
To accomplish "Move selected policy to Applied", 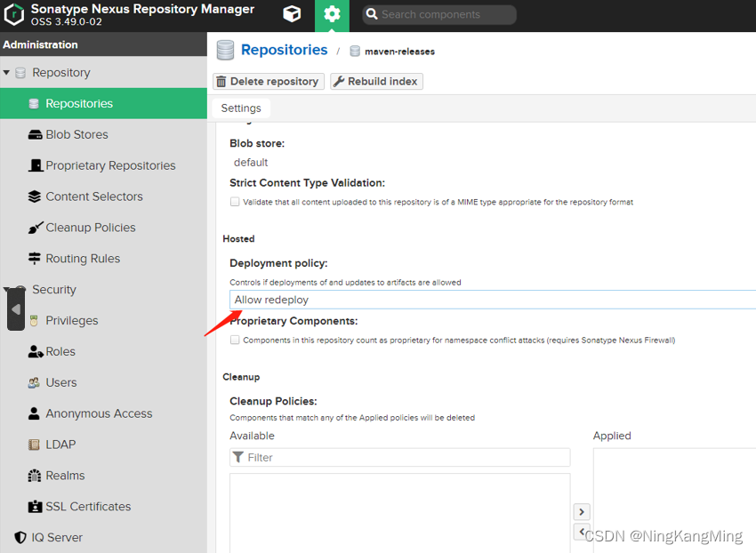I will 582,511.
